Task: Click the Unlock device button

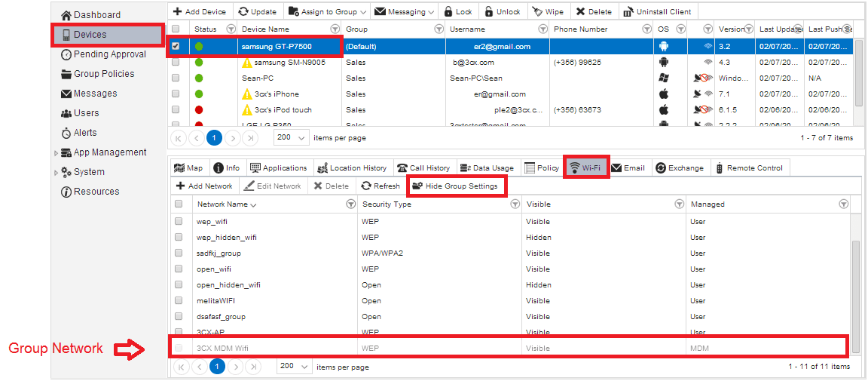Action: pos(502,11)
